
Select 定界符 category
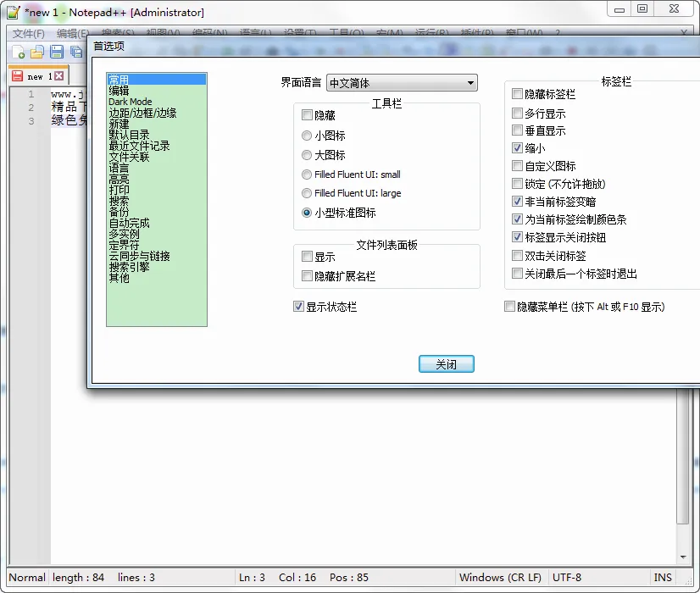tap(157, 245)
